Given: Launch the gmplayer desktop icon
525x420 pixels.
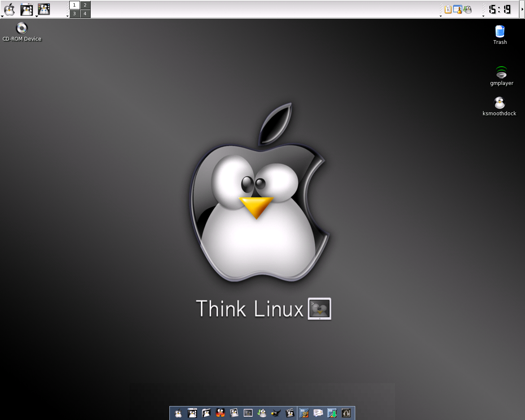Looking at the screenshot, I should coord(502,76).
